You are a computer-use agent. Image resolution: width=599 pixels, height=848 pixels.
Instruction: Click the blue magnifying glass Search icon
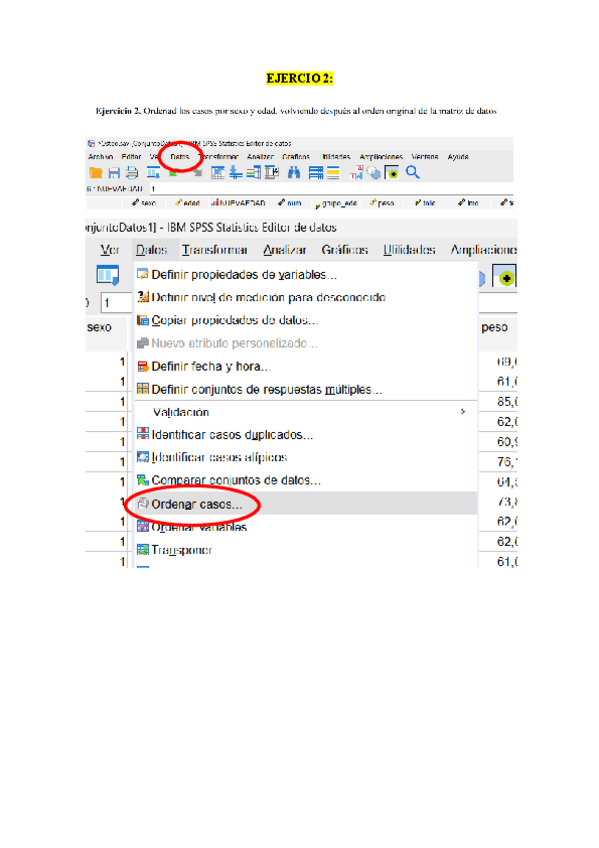click(x=413, y=173)
